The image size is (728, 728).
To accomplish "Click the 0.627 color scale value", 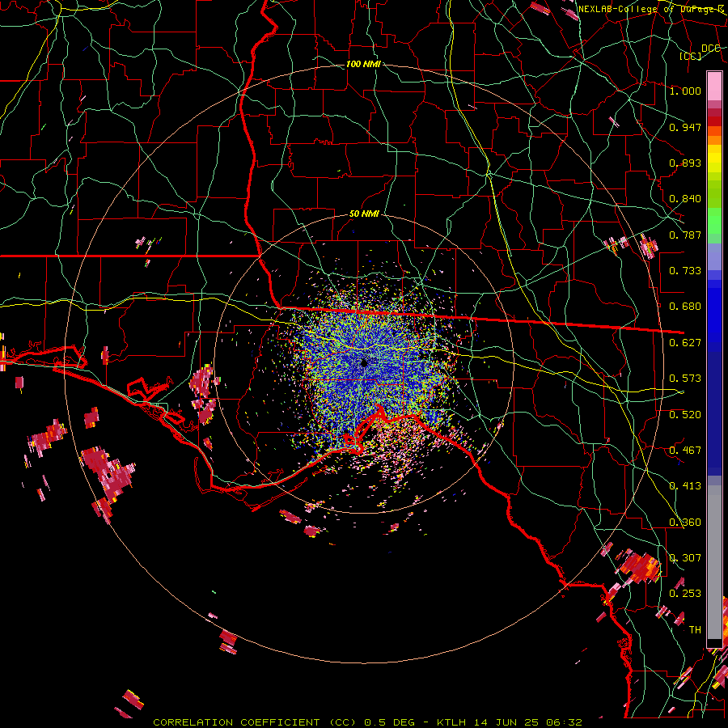I will [685, 343].
